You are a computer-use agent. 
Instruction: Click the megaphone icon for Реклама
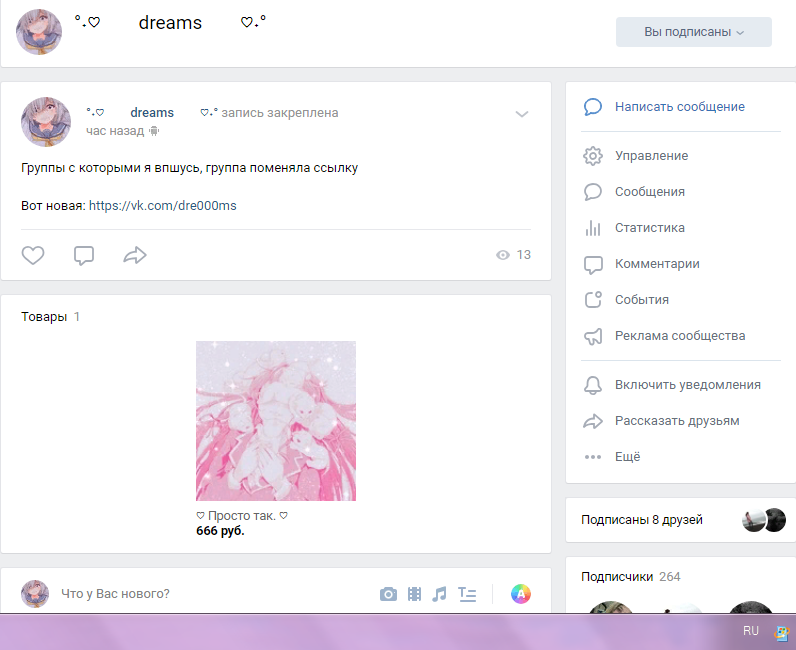[592, 336]
